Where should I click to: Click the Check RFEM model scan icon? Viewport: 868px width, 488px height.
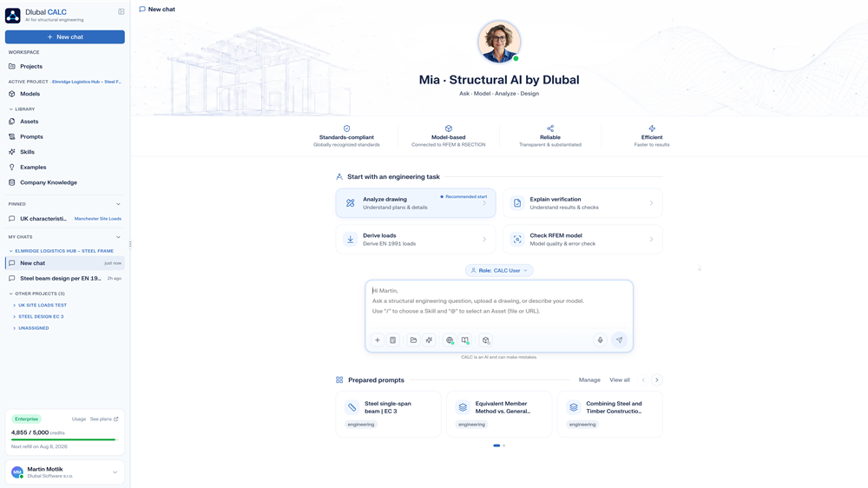[517, 240]
